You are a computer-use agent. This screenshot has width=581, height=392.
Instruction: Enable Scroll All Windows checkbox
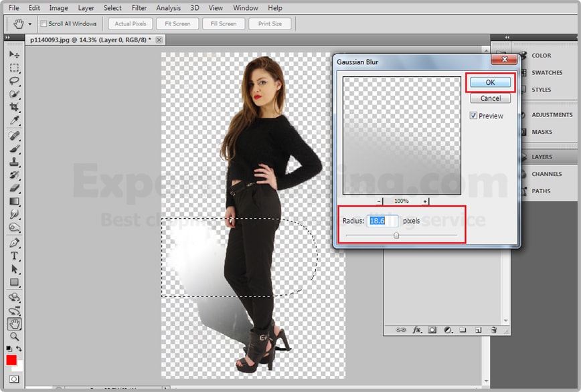[44, 24]
